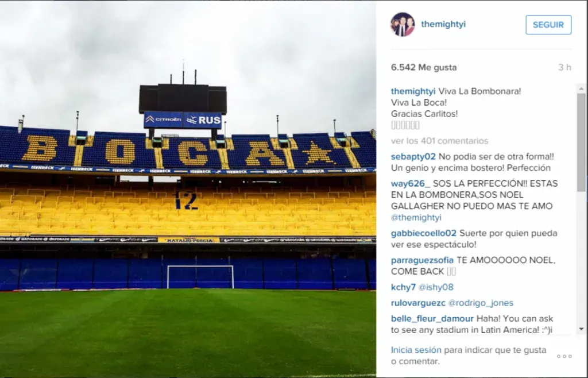Click the @themightyi mention in comment
This screenshot has height=378, width=588.
[416, 218]
